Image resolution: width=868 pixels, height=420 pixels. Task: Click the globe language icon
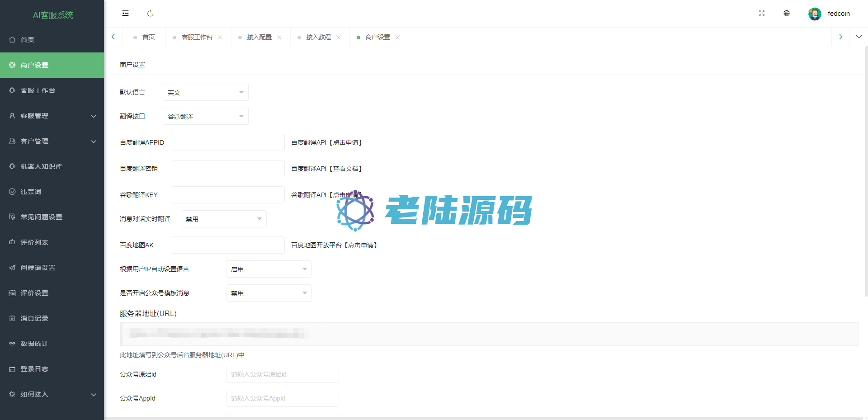787,14
